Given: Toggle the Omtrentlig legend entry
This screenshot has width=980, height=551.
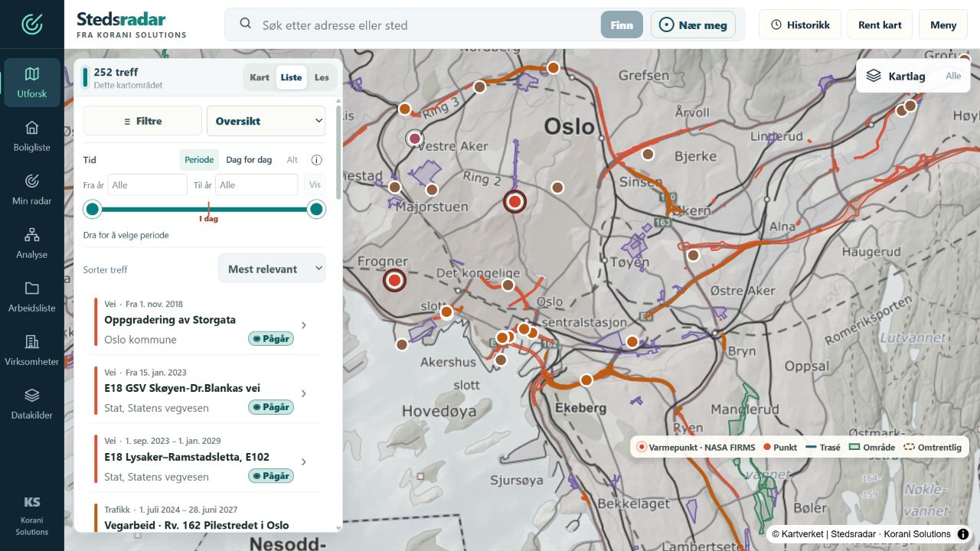Looking at the screenshot, I should point(932,447).
